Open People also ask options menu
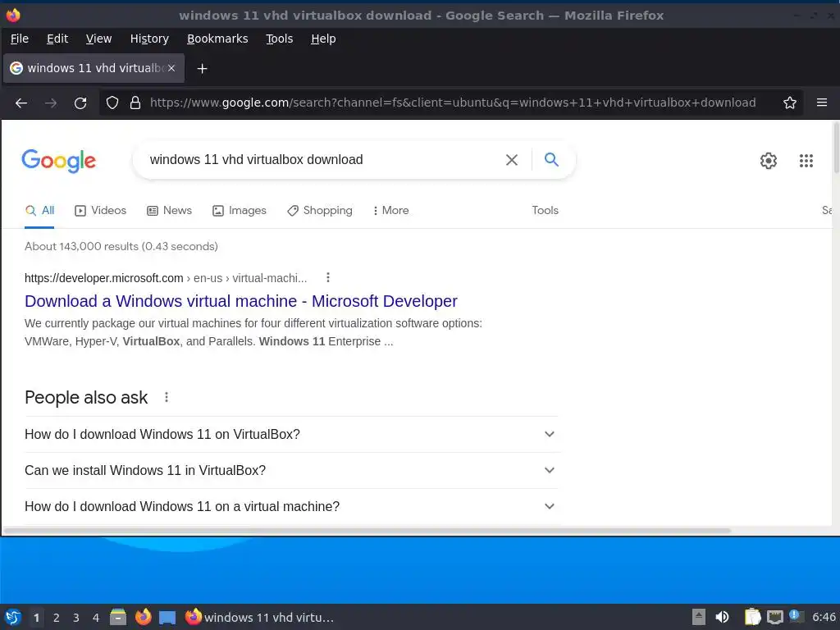This screenshot has height=630, width=840. click(x=166, y=397)
